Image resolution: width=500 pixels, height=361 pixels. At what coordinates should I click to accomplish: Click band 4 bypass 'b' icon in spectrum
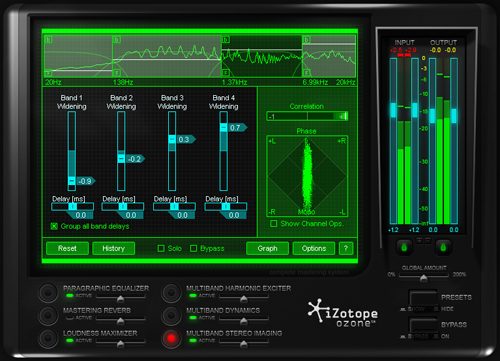click(307, 40)
